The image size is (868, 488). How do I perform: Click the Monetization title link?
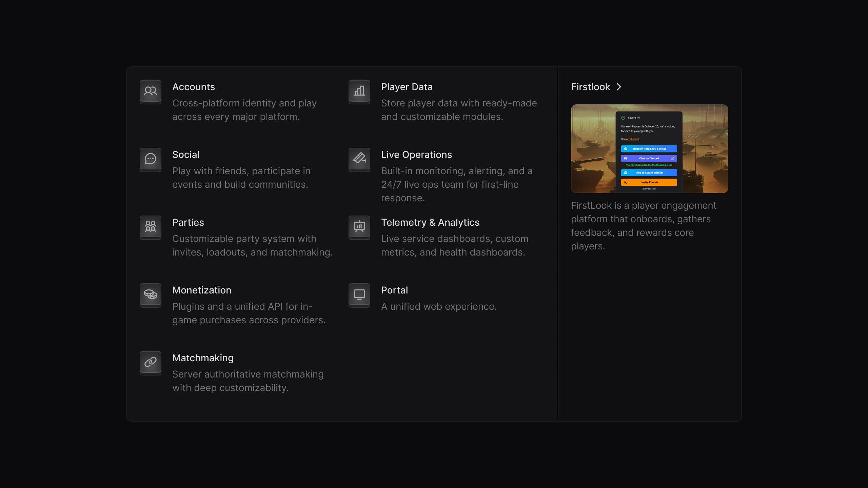pos(202,290)
